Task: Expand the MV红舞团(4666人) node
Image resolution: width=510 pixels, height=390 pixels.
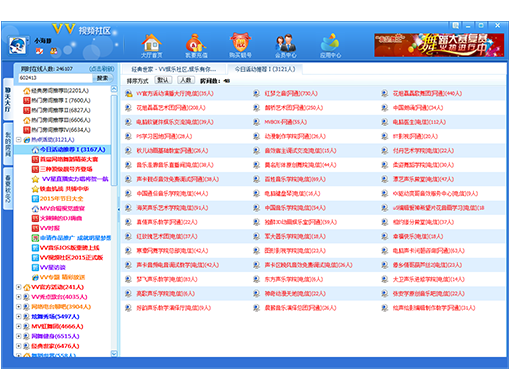Action: tap(19, 326)
